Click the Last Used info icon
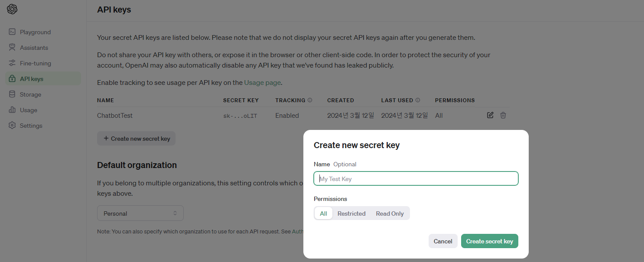Viewport: 644px width, 262px height. click(418, 100)
